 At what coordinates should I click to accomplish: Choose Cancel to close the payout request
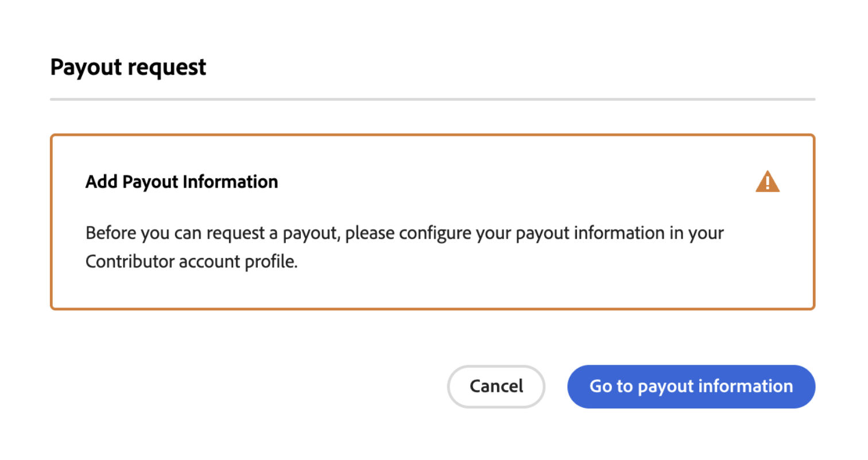coord(496,386)
